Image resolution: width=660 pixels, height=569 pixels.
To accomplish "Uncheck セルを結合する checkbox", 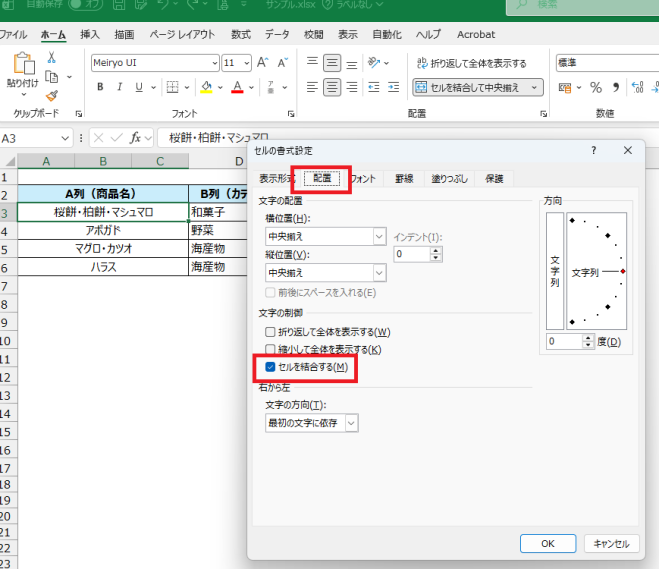I will pyautogui.click(x=269, y=368).
